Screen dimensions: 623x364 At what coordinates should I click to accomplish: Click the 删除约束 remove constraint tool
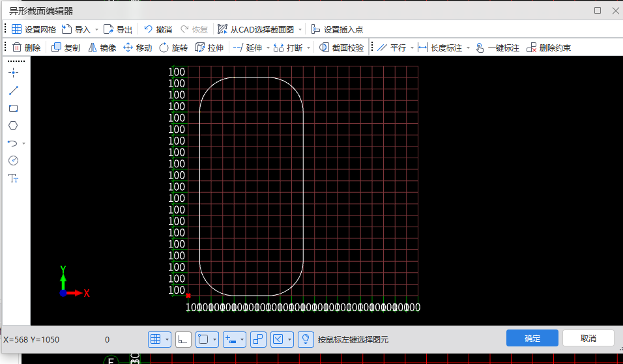548,48
